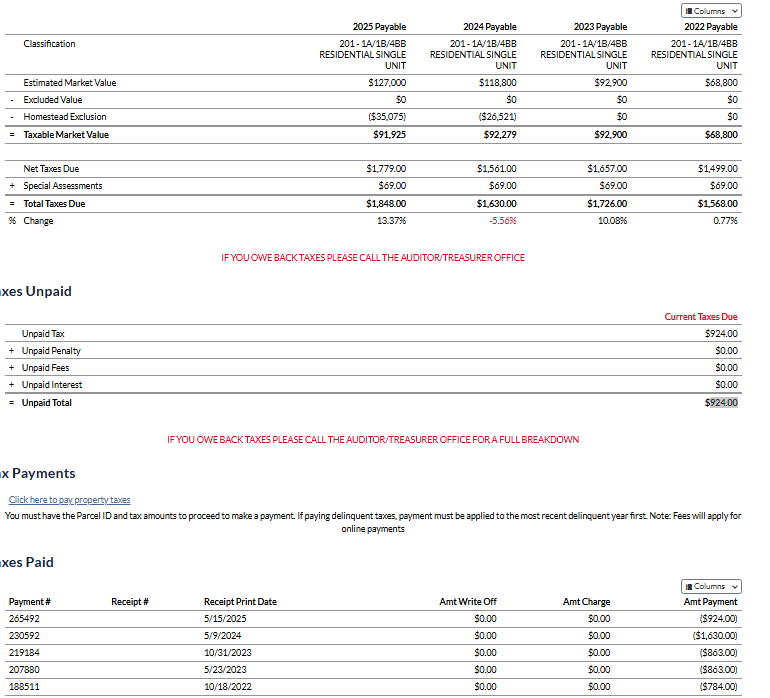Click the 'Click here to pay property taxes' link
Viewport: 770px width, 698px height.
click(69, 500)
